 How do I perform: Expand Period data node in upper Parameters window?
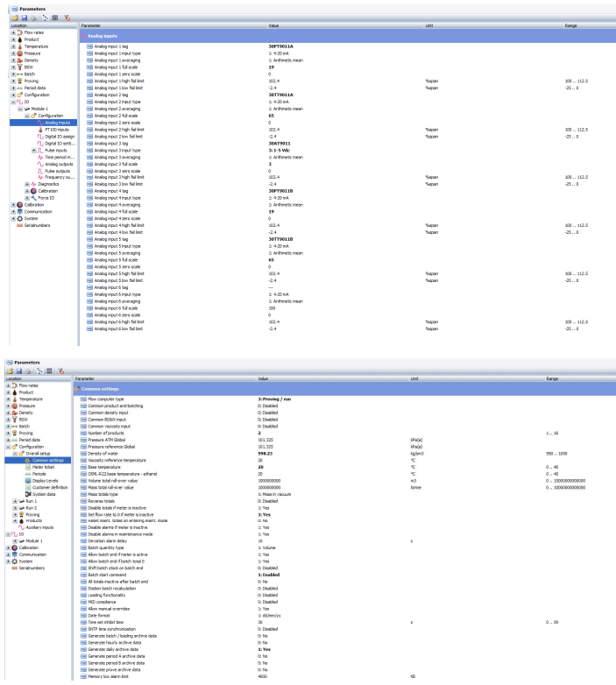tap(13, 88)
